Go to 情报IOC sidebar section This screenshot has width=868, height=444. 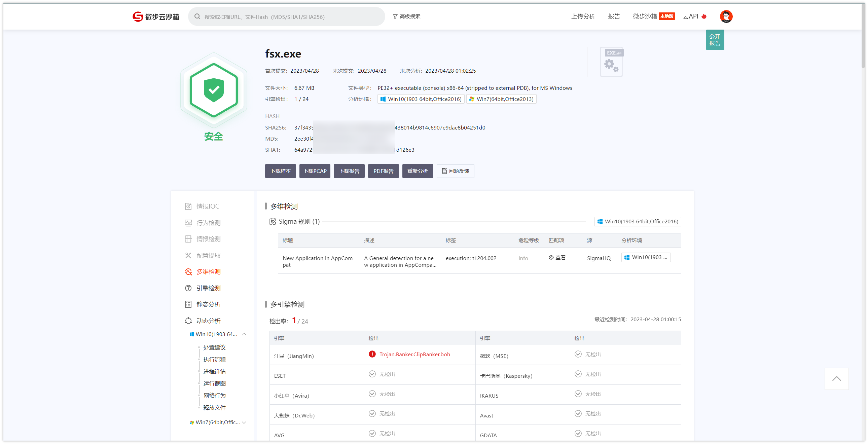click(202, 206)
